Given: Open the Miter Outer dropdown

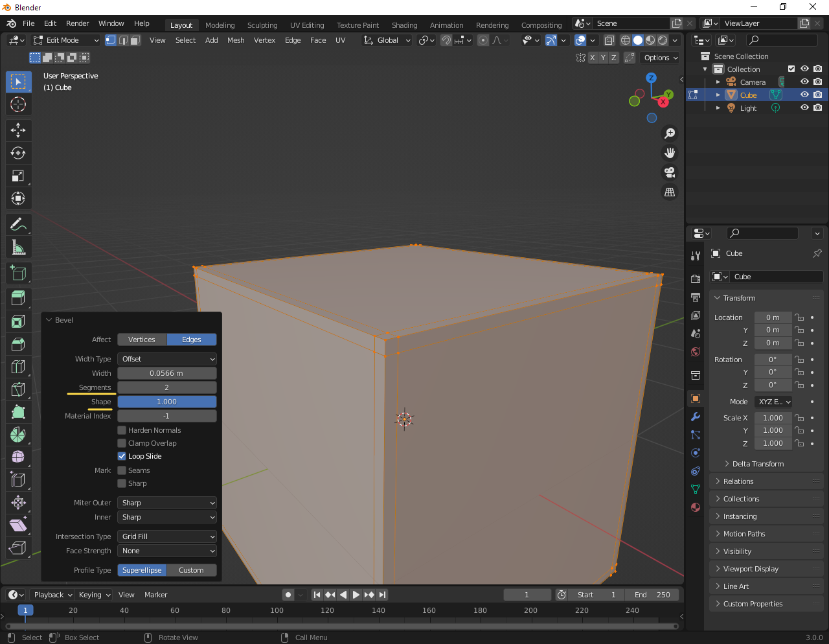Looking at the screenshot, I should [167, 503].
